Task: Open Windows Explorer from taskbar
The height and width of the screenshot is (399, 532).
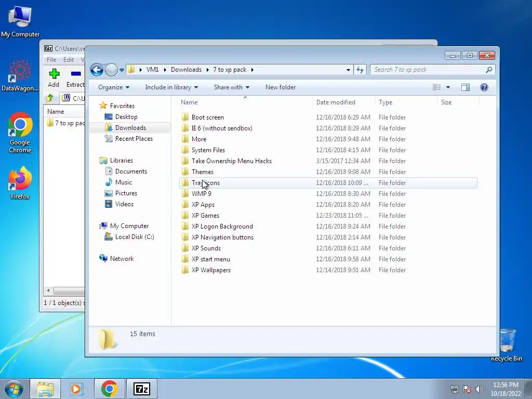Action: tap(45, 389)
